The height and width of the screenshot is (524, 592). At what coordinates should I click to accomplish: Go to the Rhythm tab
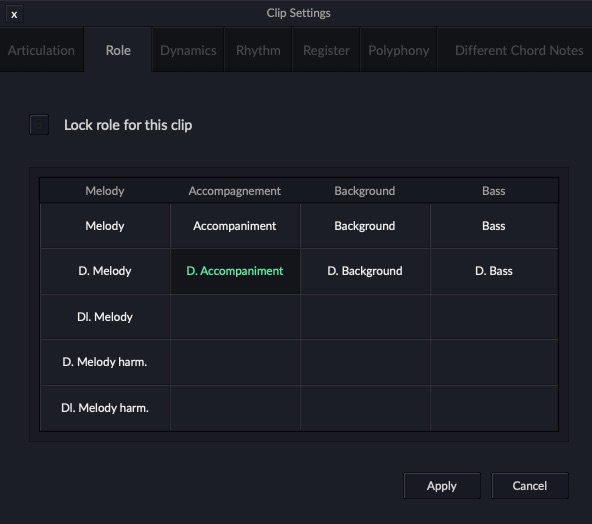[x=258, y=50]
